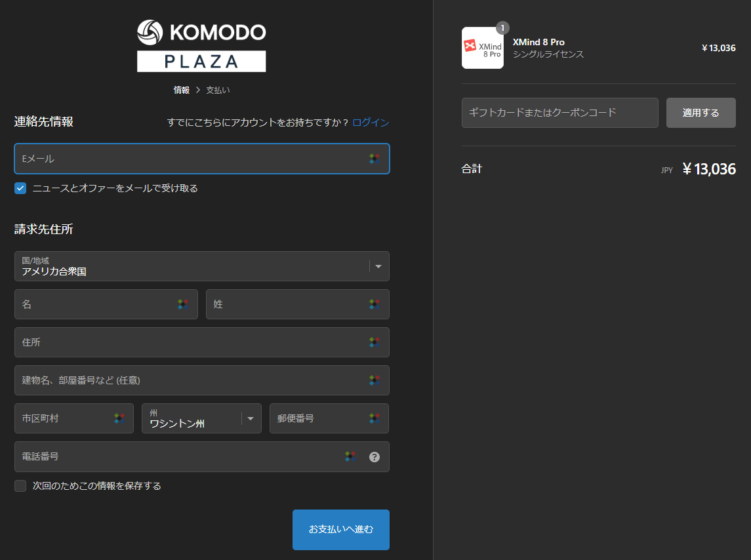Focus the ギフトカードまたはクーポンコード field
751x560 pixels.
pos(560,113)
